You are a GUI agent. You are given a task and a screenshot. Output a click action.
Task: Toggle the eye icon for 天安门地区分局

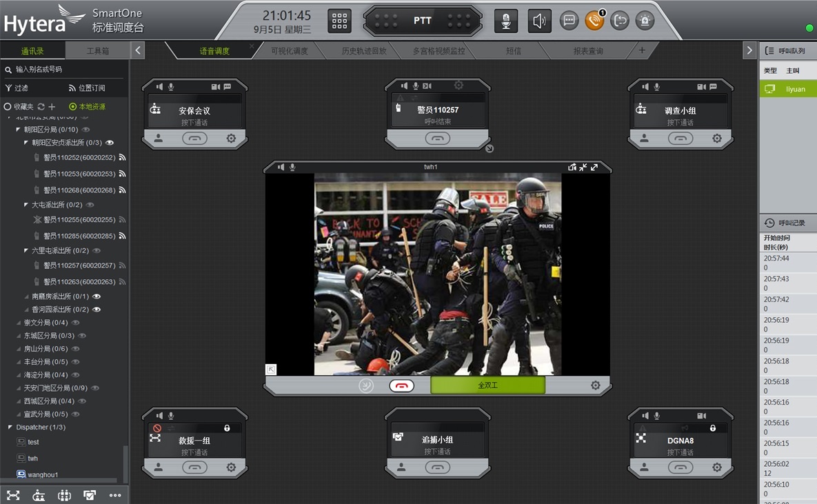pyautogui.click(x=95, y=387)
